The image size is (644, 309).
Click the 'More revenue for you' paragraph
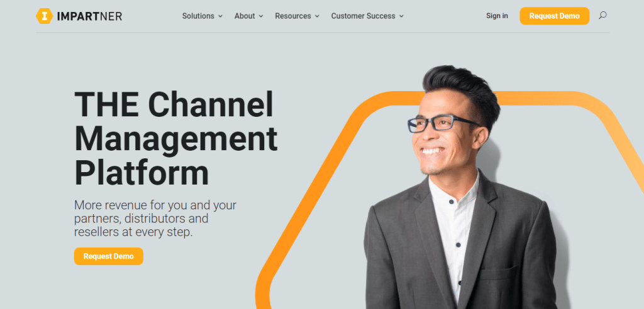155,219
